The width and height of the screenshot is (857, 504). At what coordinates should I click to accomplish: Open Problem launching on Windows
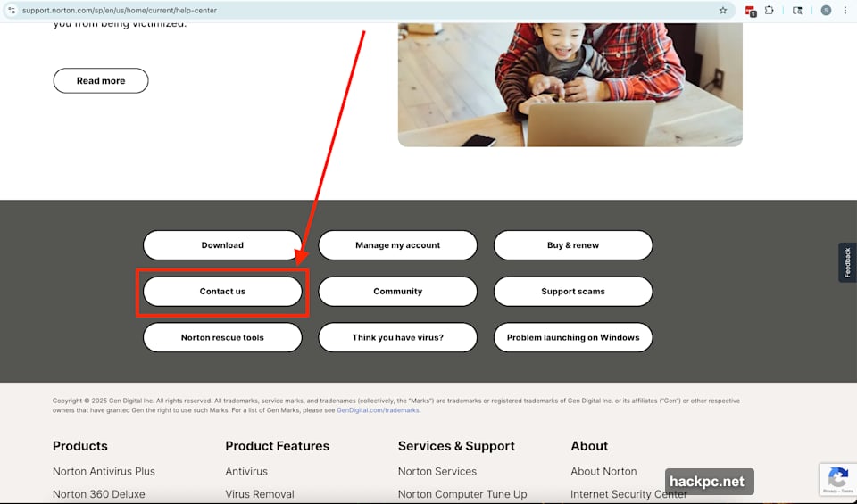click(x=573, y=337)
